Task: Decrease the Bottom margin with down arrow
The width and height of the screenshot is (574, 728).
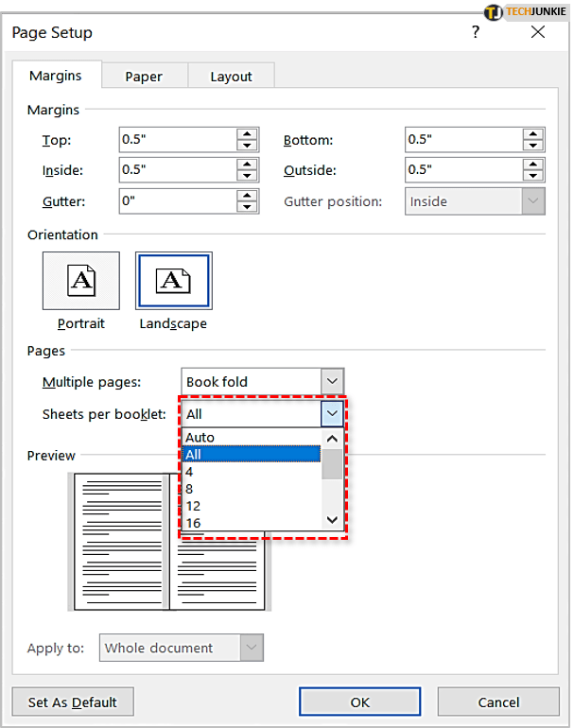Action: (533, 146)
